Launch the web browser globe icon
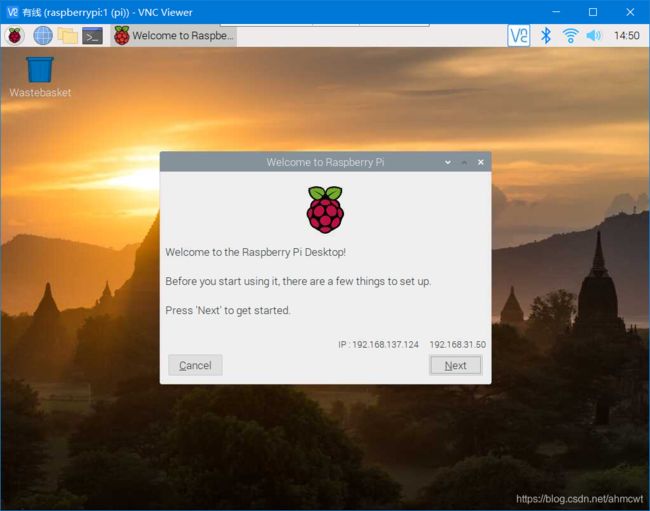 click(x=43, y=36)
